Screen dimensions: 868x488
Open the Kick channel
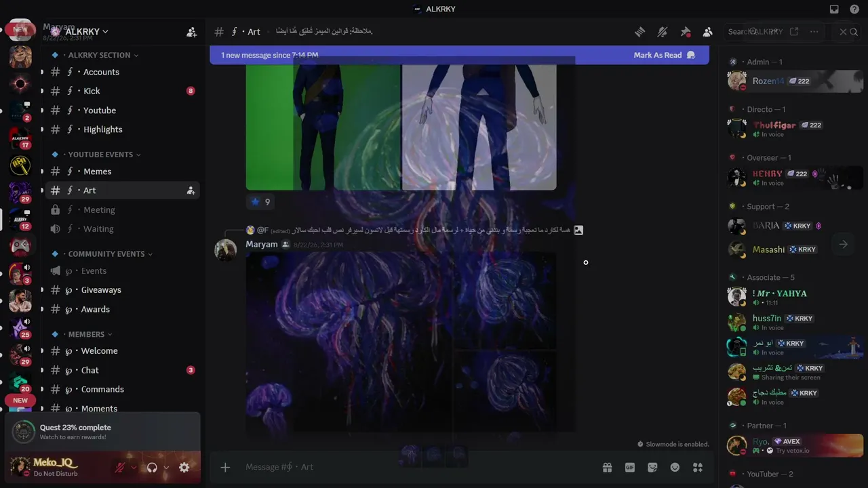pyautogui.click(x=122, y=91)
